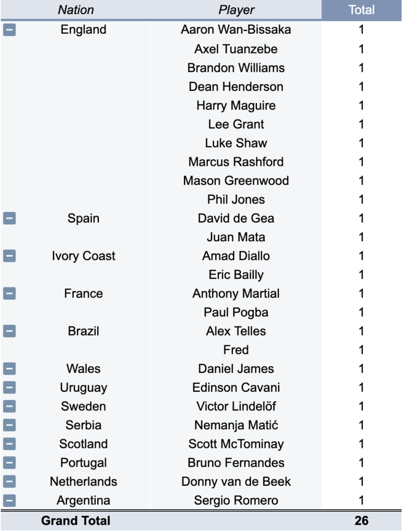Select the Nation column header

click(x=76, y=10)
